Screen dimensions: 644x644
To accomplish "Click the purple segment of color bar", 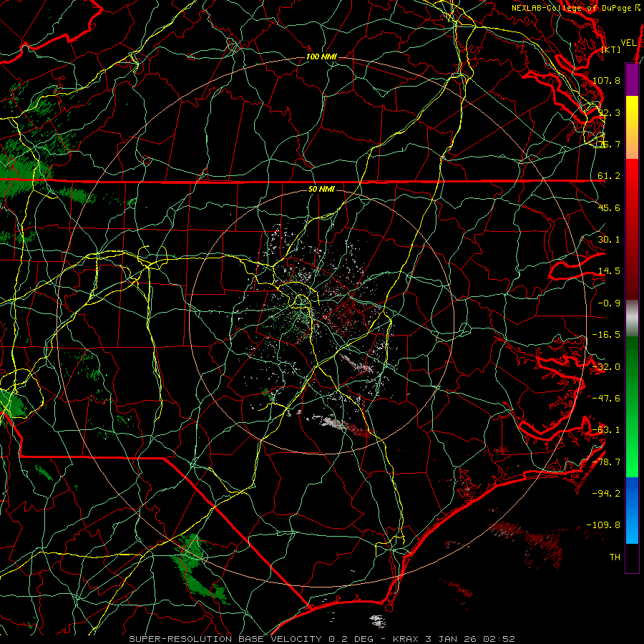I will (632, 79).
